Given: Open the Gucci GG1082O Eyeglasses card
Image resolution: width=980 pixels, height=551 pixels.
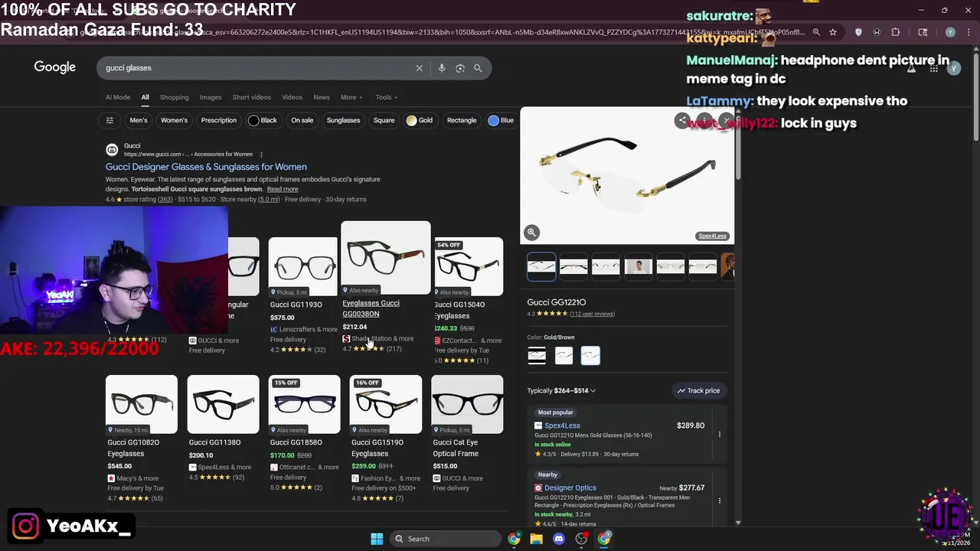Looking at the screenshot, I should click(x=141, y=439).
